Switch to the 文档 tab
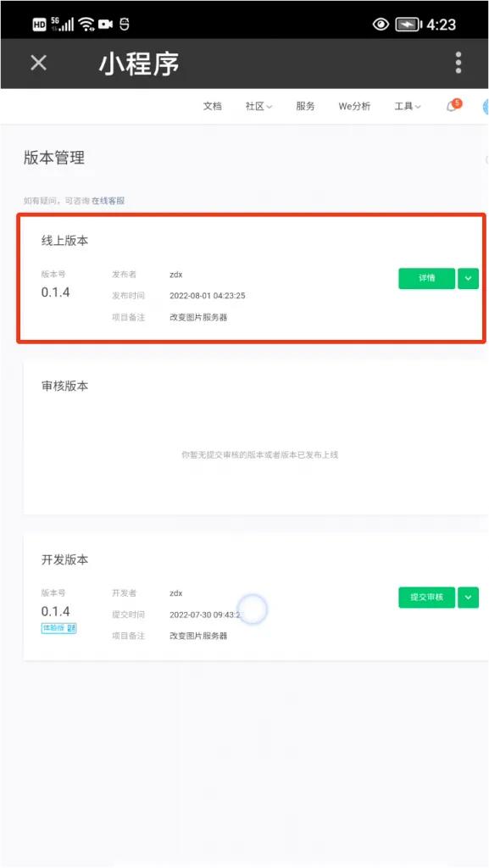Image resolution: width=489 pixels, height=868 pixels. coord(211,106)
